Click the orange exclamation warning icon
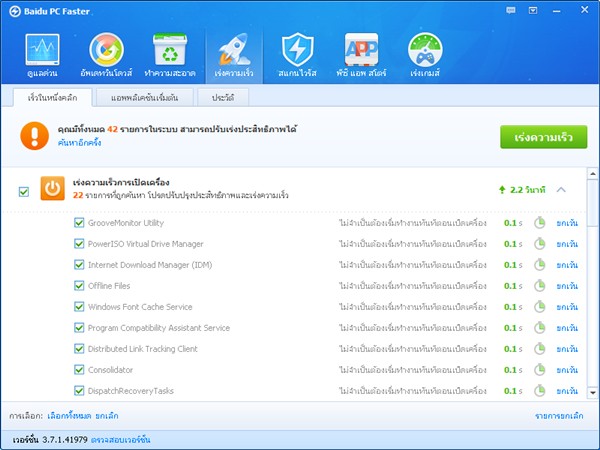 34,136
